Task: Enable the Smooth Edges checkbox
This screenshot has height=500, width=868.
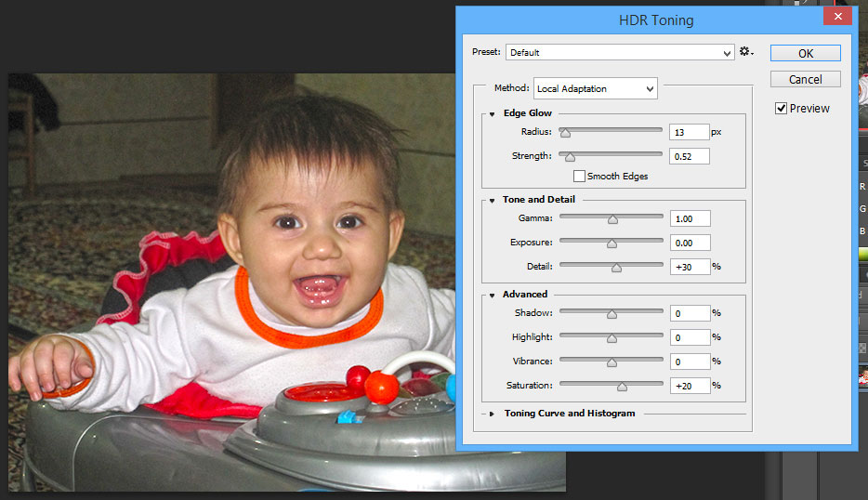Action: pyautogui.click(x=580, y=176)
